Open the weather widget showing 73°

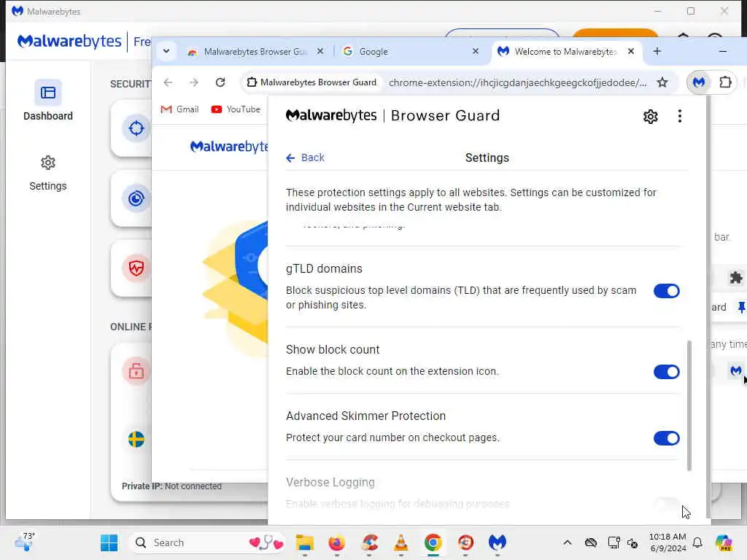(x=25, y=542)
